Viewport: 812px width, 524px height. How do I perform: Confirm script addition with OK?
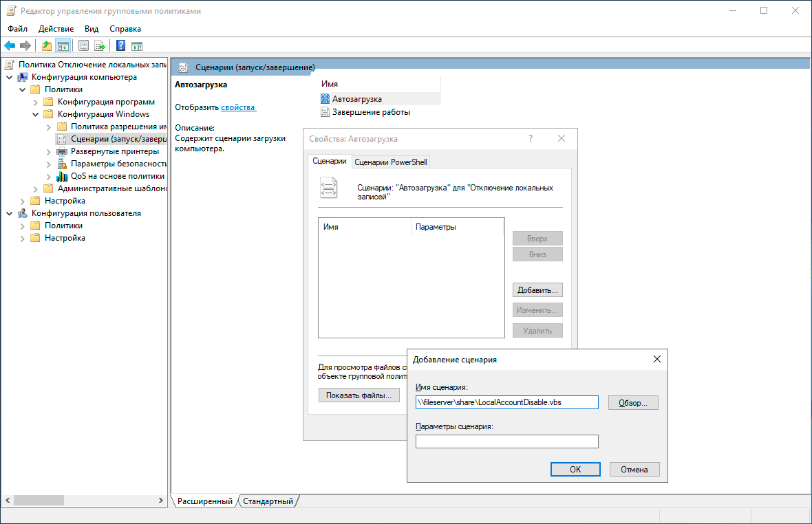point(575,469)
